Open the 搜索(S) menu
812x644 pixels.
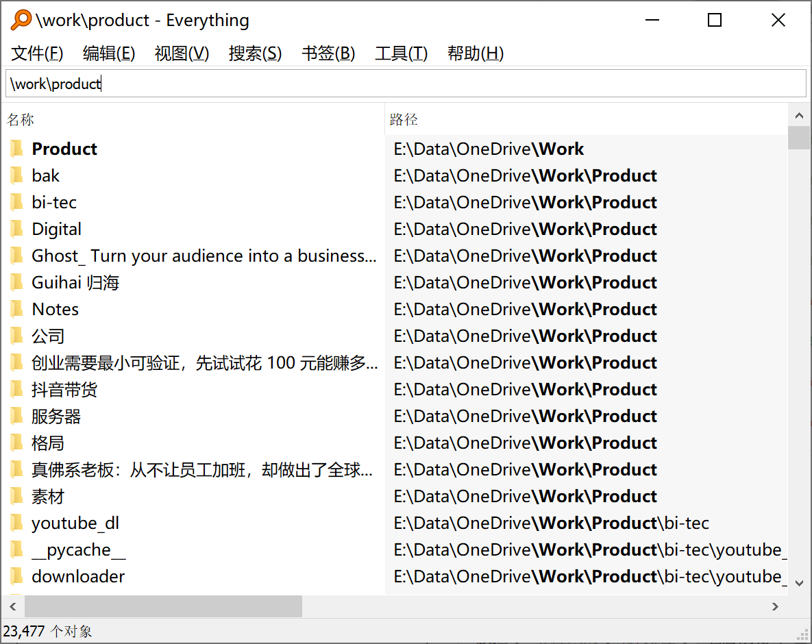(255, 53)
